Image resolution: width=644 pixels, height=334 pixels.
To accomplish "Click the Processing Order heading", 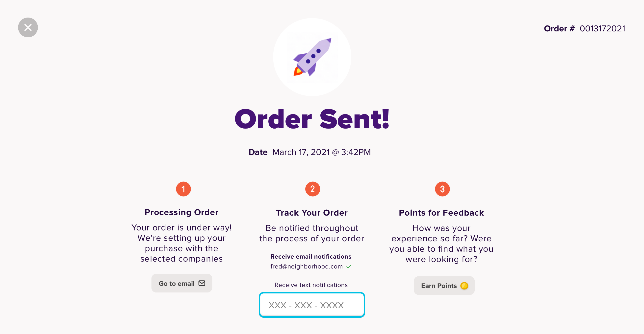I will pyautogui.click(x=181, y=212).
